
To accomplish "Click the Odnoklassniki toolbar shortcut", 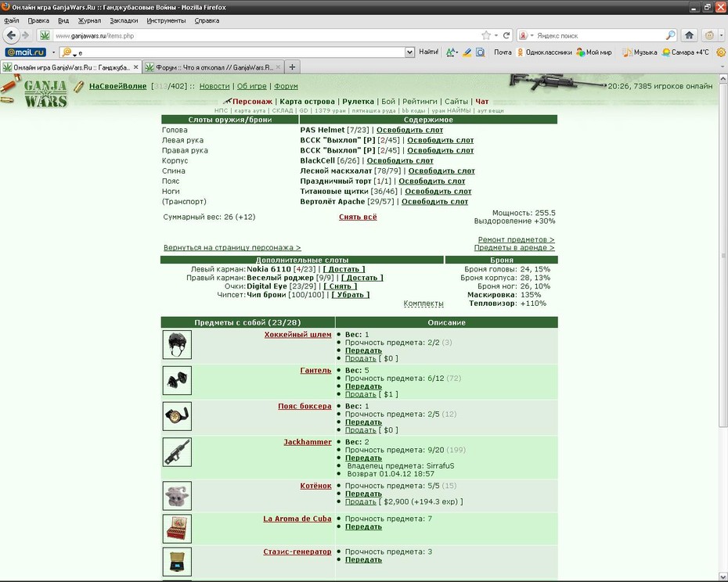I will [x=545, y=52].
